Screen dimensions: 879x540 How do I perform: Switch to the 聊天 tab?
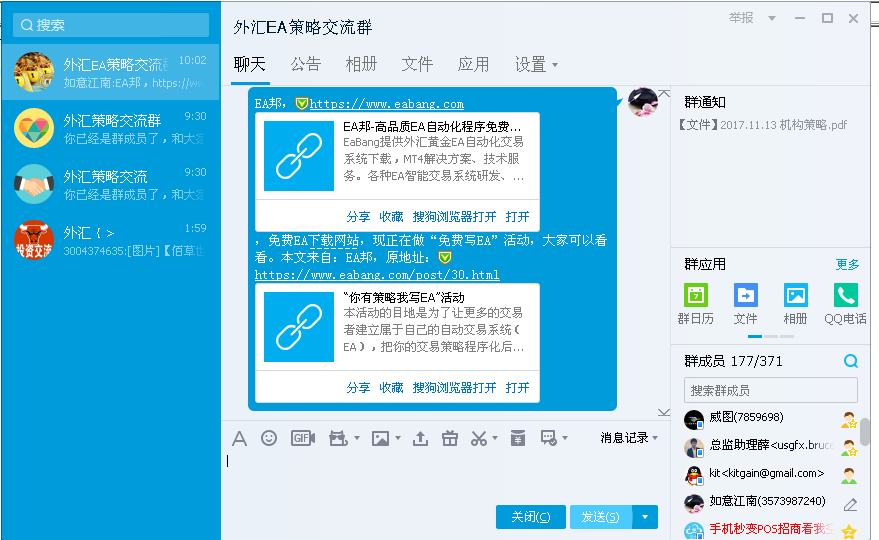point(249,64)
